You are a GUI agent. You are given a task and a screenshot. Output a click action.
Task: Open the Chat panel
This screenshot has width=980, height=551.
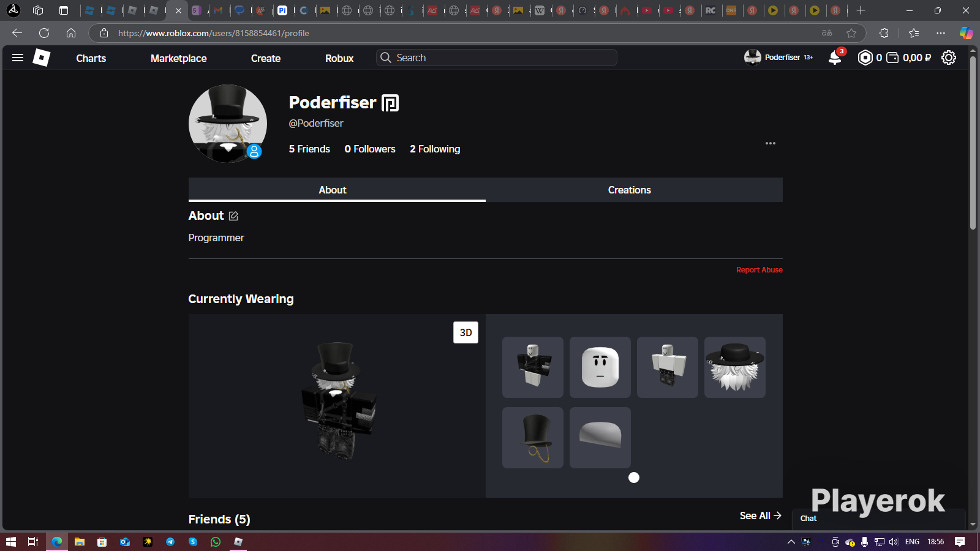pyautogui.click(x=879, y=519)
